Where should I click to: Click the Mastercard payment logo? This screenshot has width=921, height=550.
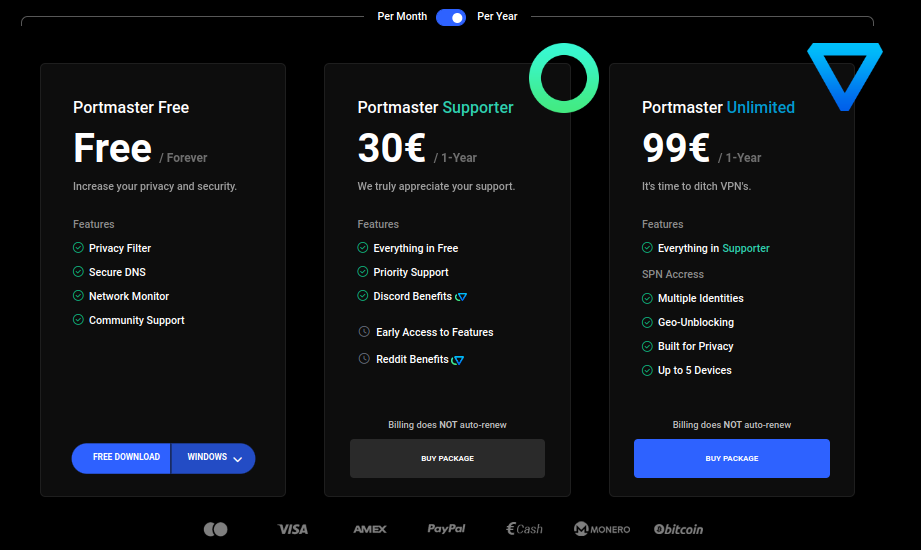tap(215, 529)
